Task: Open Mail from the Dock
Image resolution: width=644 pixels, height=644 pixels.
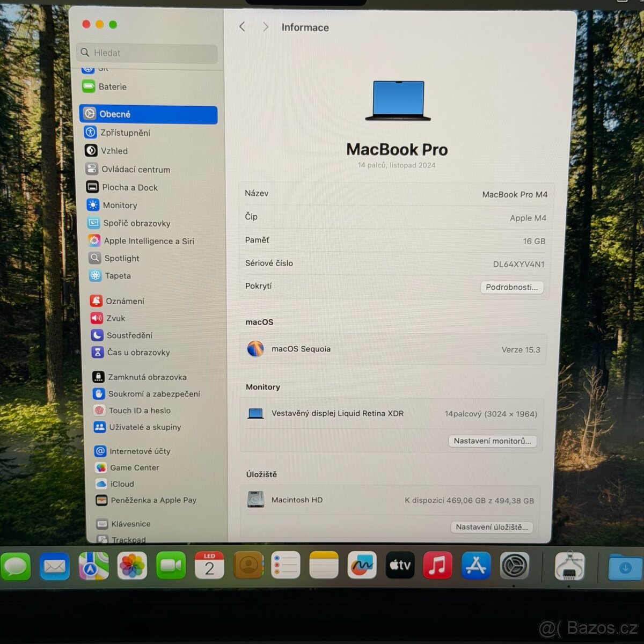Action: [55, 566]
